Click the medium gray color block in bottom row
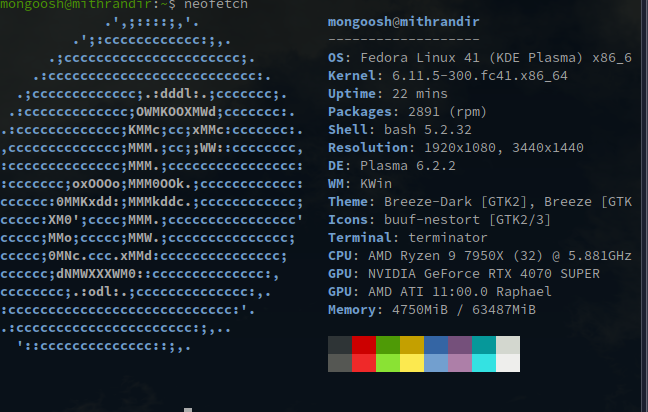The image size is (648, 412). pos(340,363)
